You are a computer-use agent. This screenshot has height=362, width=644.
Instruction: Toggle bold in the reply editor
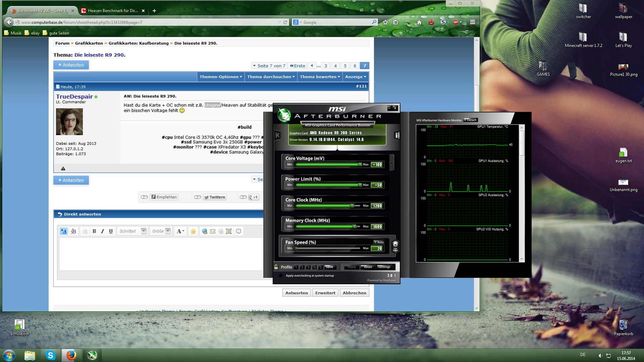pyautogui.click(x=94, y=231)
